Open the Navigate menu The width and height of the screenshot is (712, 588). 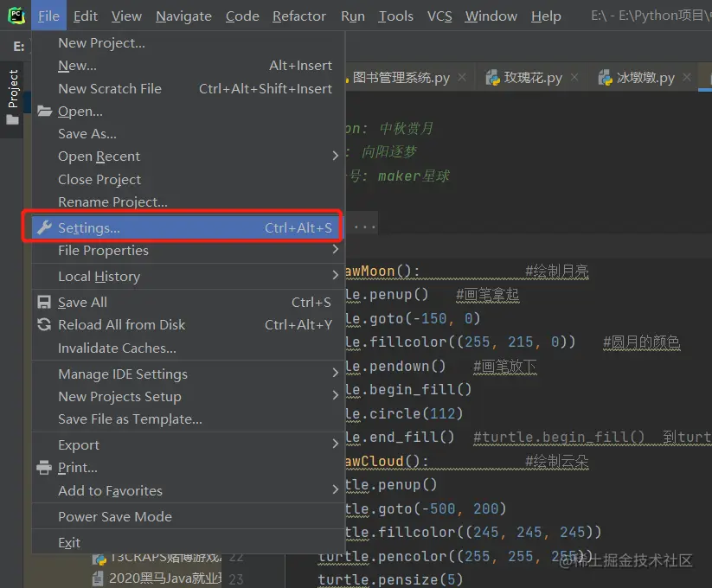183,16
